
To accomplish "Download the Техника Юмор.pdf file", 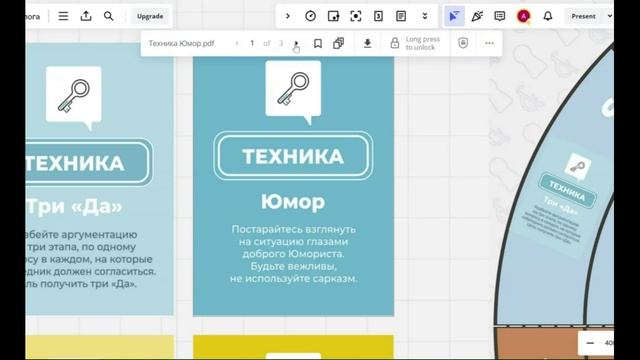I will [367, 43].
